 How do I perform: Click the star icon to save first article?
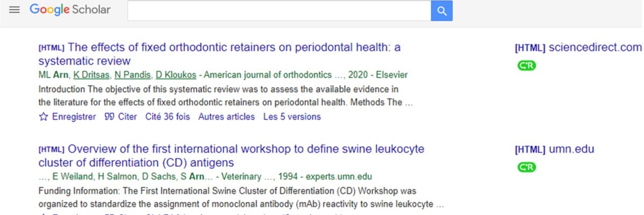(x=43, y=117)
